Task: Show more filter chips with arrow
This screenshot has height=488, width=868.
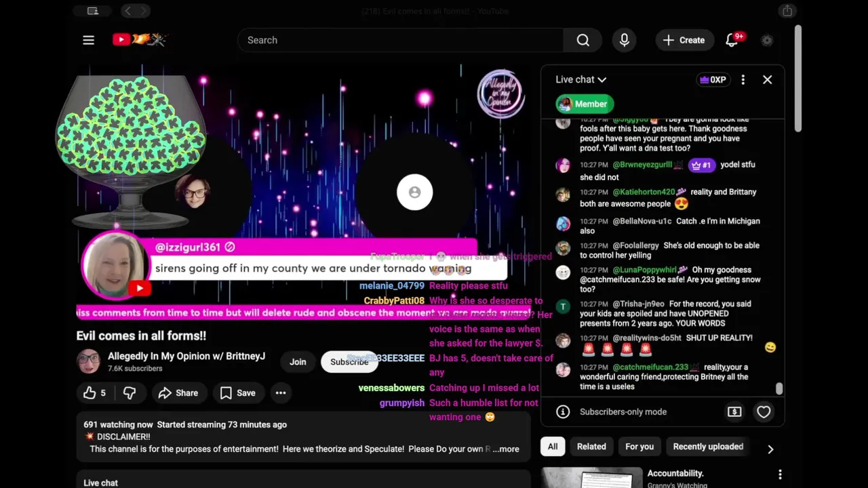Action: (x=770, y=449)
